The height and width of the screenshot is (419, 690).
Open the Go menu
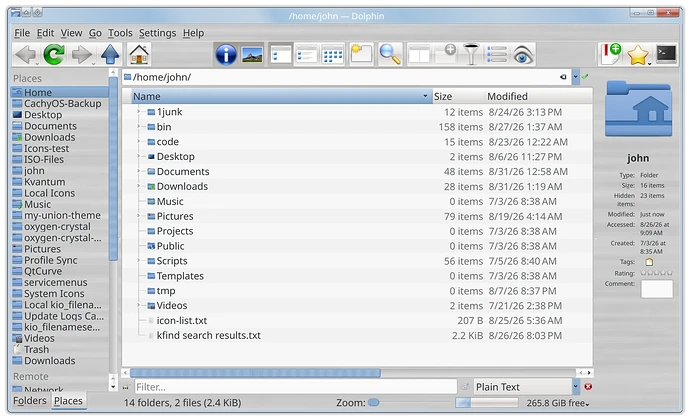95,33
